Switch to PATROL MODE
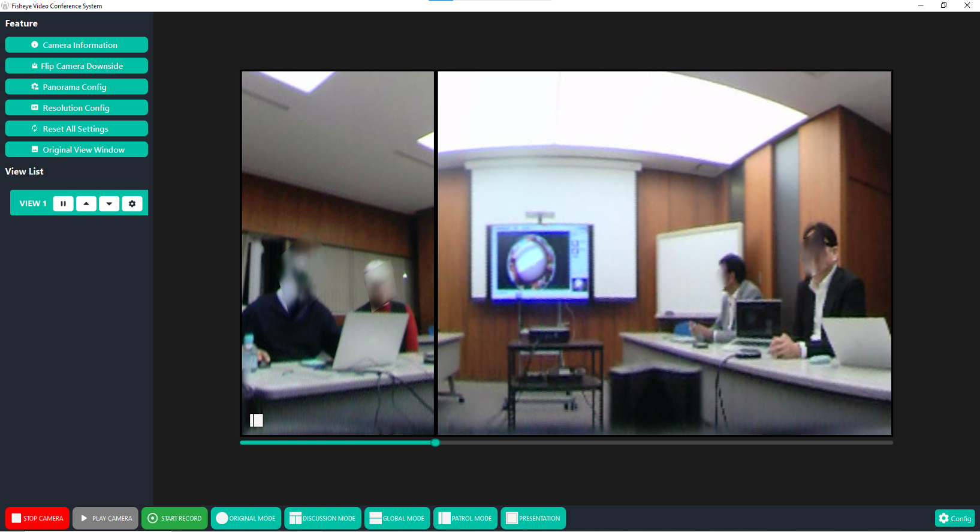980x532 pixels. click(x=465, y=518)
